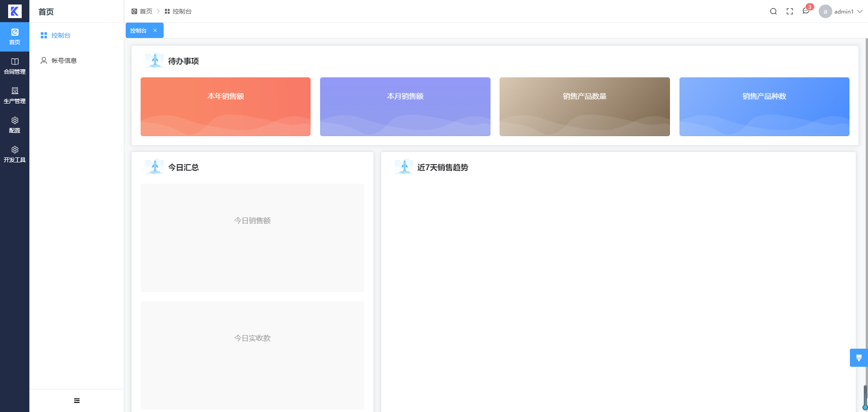Select the 帐号信息 submenu item
This screenshot has width=868, height=412.
(x=76, y=61)
